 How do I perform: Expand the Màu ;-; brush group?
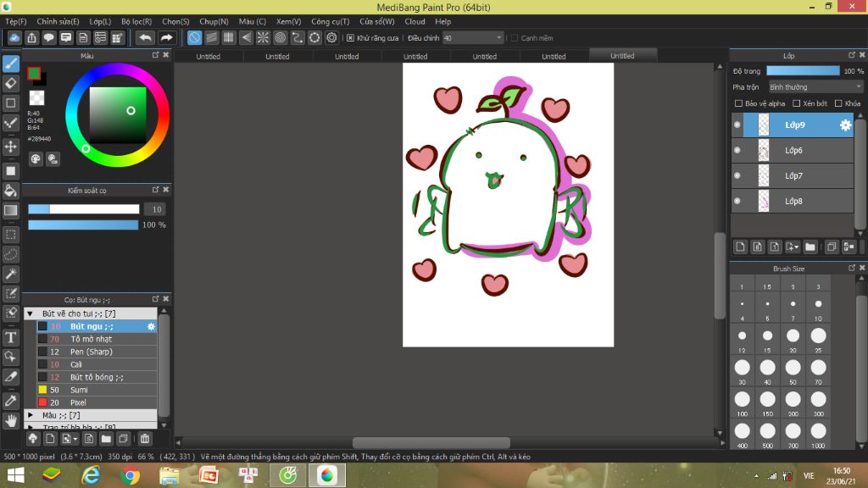pyautogui.click(x=31, y=415)
